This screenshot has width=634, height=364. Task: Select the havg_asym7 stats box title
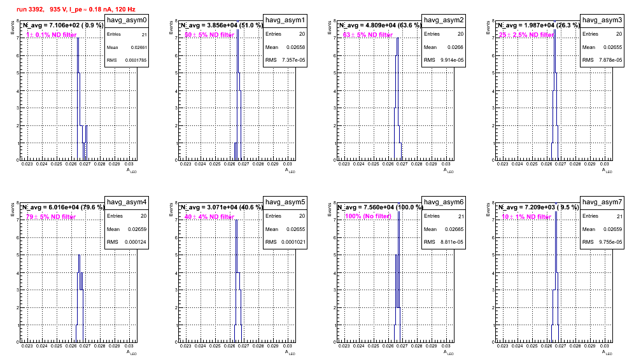point(602,202)
